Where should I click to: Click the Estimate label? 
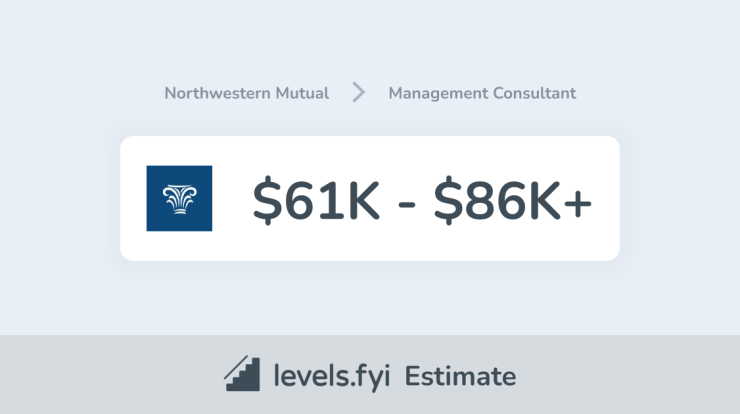point(460,376)
